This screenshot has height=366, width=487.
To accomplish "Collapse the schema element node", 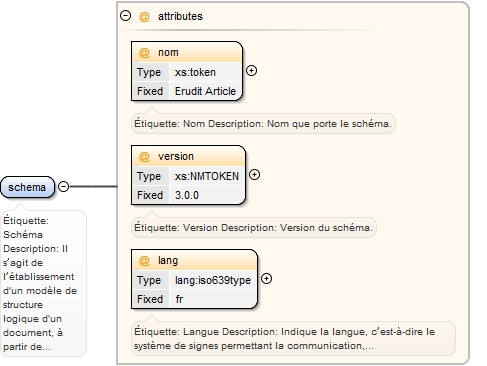I will (63, 186).
